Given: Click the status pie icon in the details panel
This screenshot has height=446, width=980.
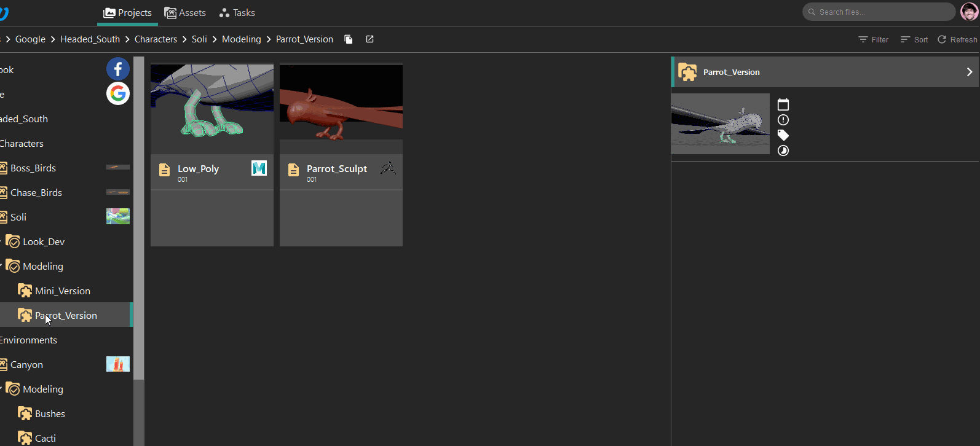Looking at the screenshot, I should [783, 151].
